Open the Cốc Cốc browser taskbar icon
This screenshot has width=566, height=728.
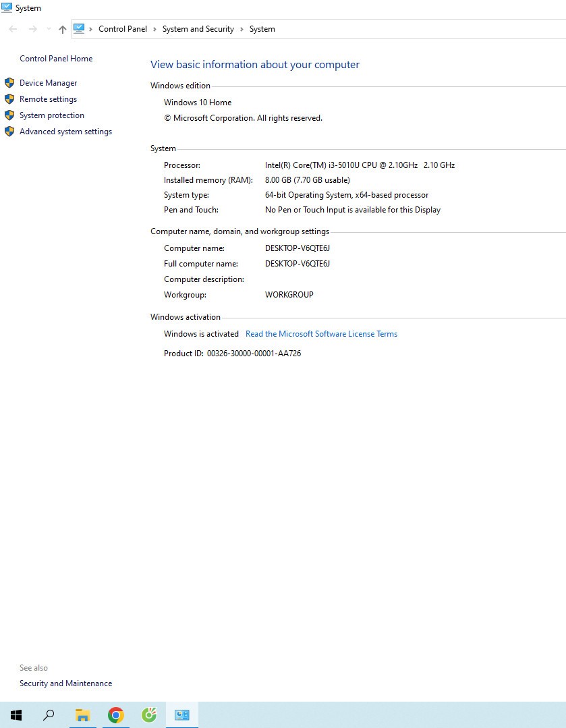click(149, 715)
